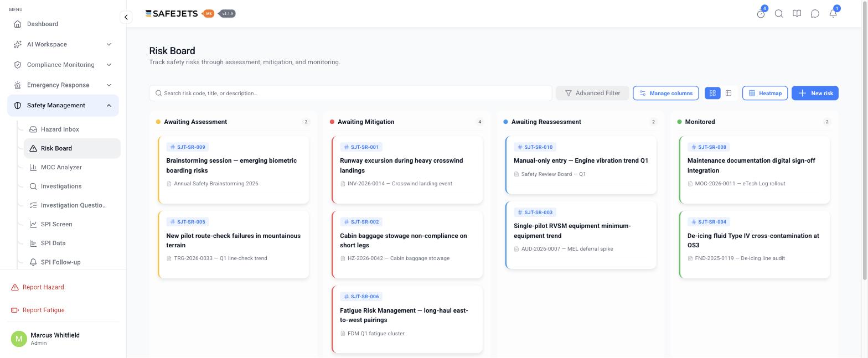Image resolution: width=868 pixels, height=358 pixels.
Task: Click the SJT-SR-008 code tag
Action: tap(709, 147)
